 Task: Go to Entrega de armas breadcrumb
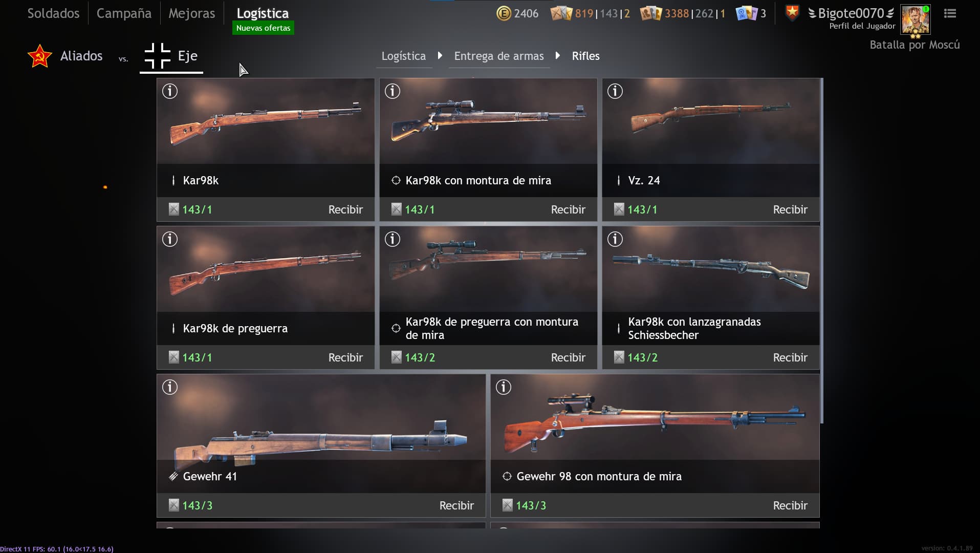(499, 56)
